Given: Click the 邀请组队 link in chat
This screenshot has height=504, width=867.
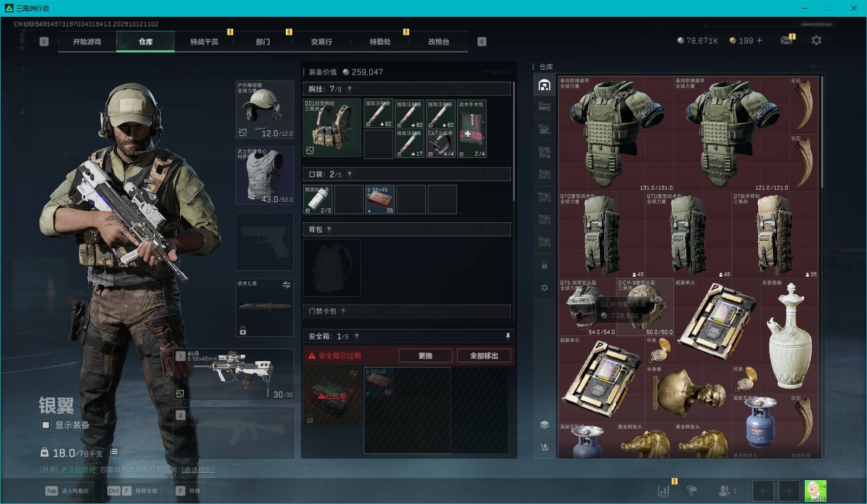Looking at the screenshot, I should pyautogui.click(x=198, y=469).
